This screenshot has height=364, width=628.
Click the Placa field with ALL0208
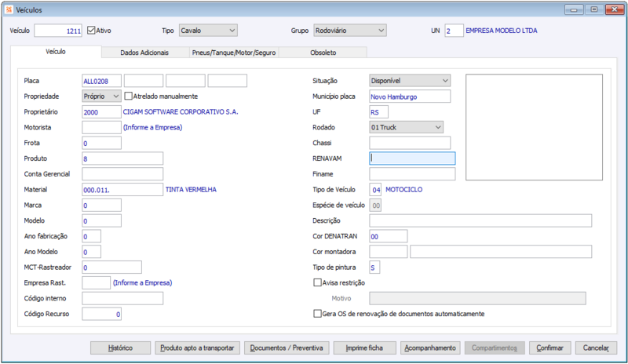101,81
